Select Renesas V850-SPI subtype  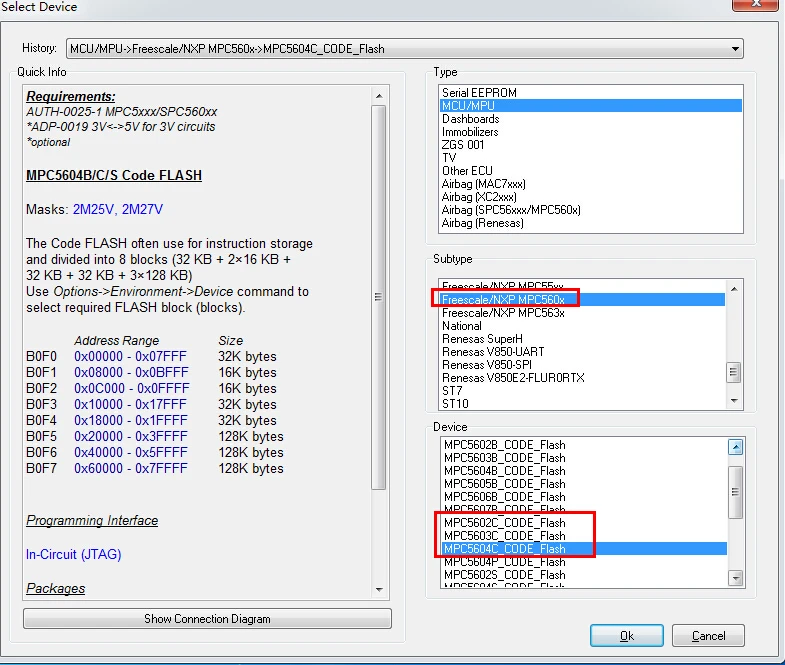(x=582, y=365)
